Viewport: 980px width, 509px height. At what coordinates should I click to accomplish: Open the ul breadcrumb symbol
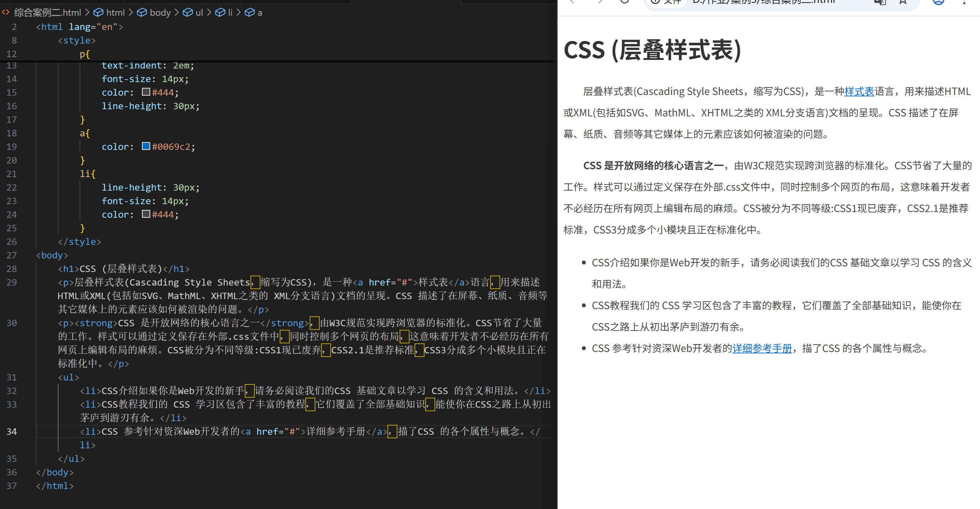point(193,12)
